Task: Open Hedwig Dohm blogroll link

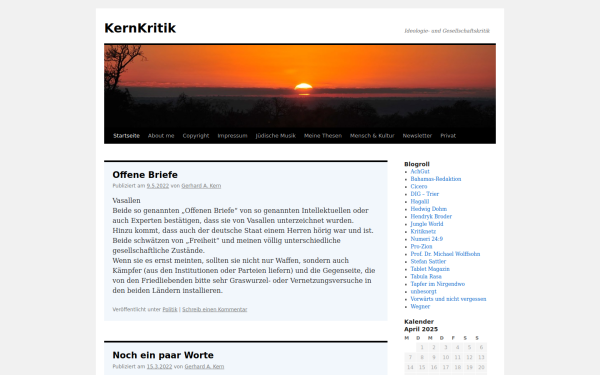Action: point(429,209)
